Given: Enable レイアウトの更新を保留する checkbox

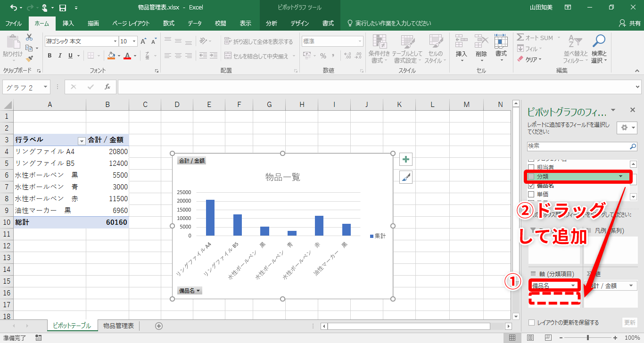Looking at the screenshot, I should click(532, 323).
